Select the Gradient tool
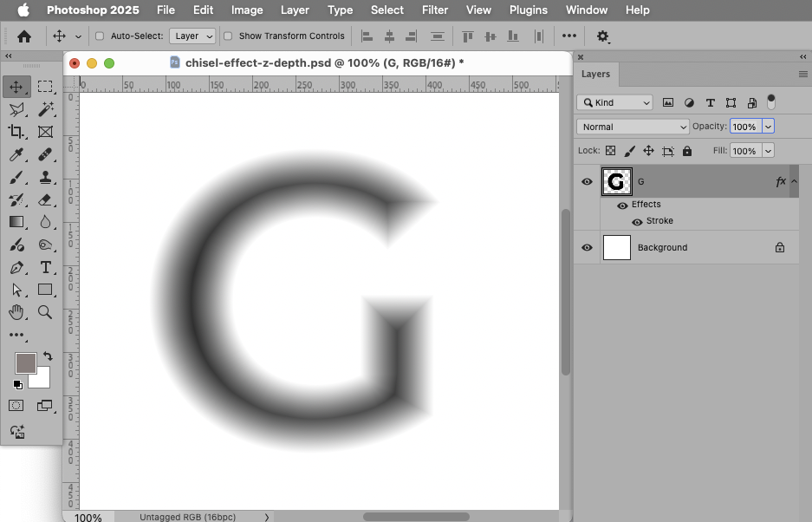This screenshot has height=522, width=812. tap(17, 222)
